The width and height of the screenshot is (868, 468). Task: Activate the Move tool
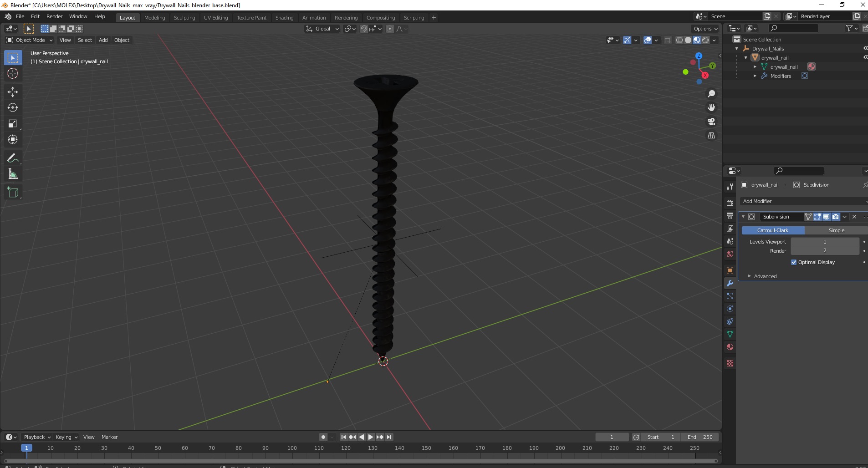click(x=13, y=92)
